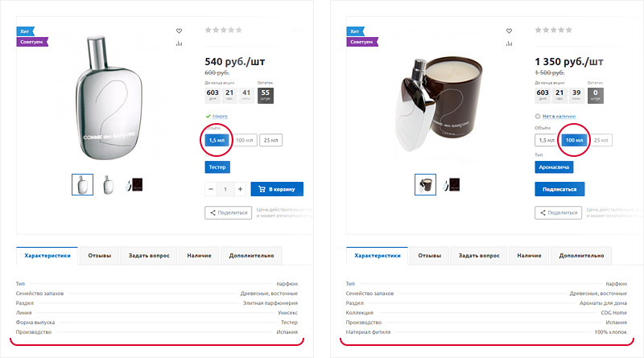The width and height of the screenshot is (644, 358).
Task: Select the 25 мл volume for the 540 руб perfume
Action: point(271,140)
